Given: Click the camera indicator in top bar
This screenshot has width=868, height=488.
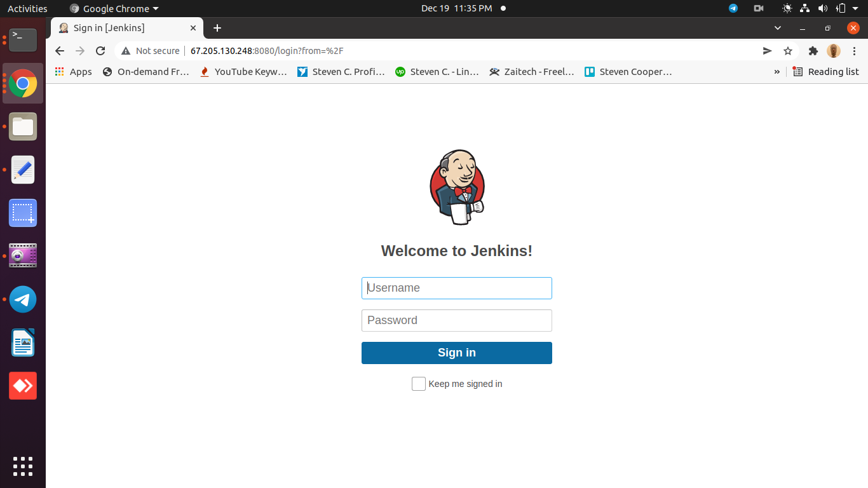Looking at the screenshot, I should click(x=758, y=8).
